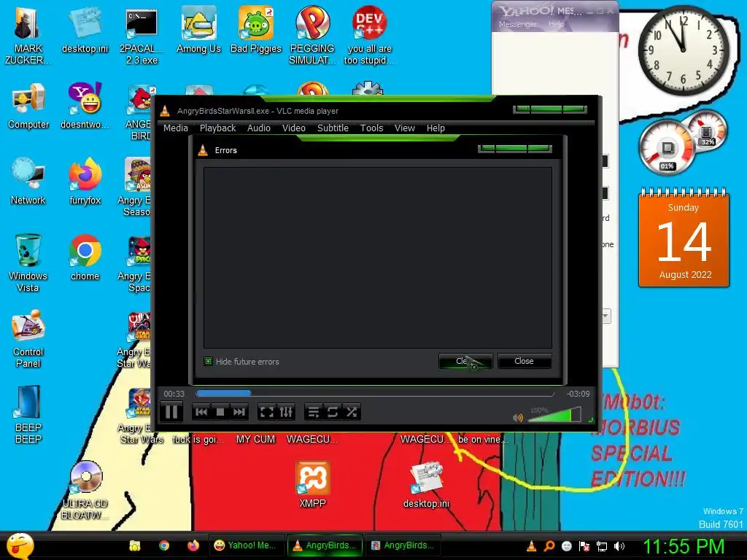Select the Bad Piggies desktop shortcut
The width and height of the screenshot is (747, 560).
coord(256,31)
